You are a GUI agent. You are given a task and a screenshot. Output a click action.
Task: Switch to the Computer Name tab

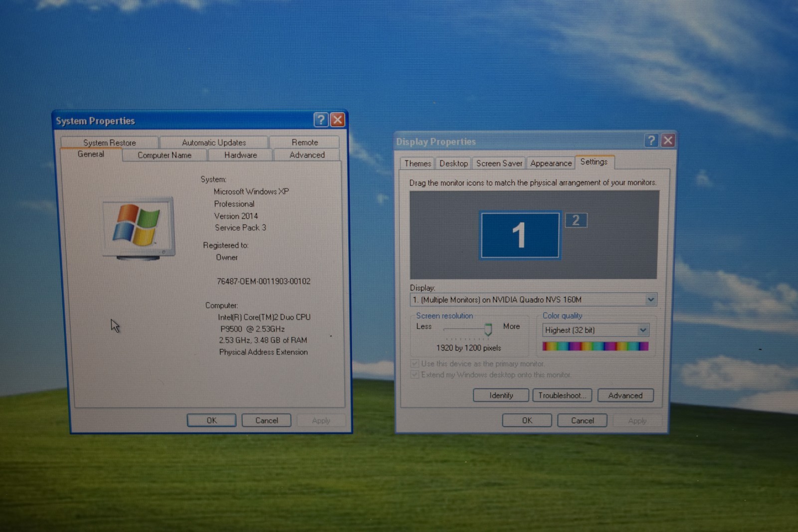[165, 155]
